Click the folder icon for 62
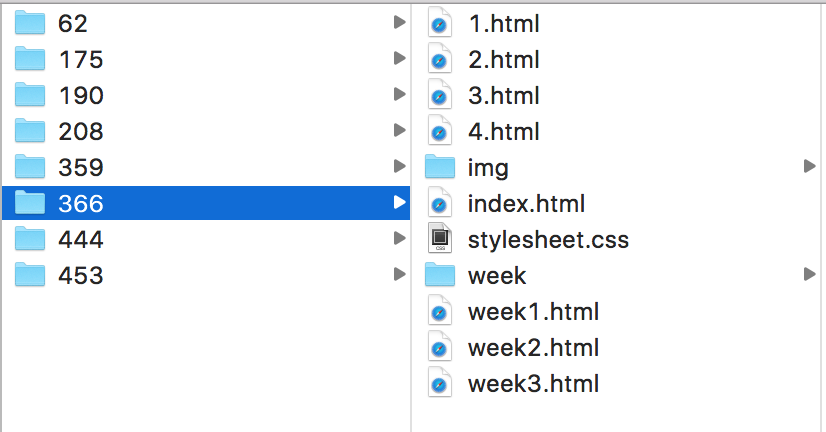 (x=30, y=23)
